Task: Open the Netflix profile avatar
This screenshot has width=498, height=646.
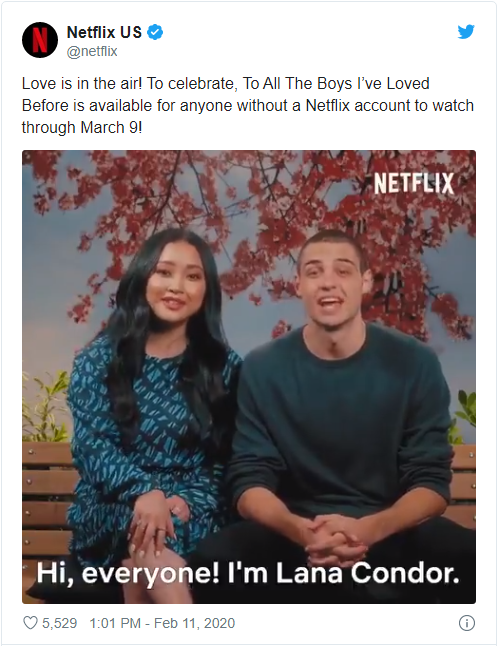Action: 40,40
